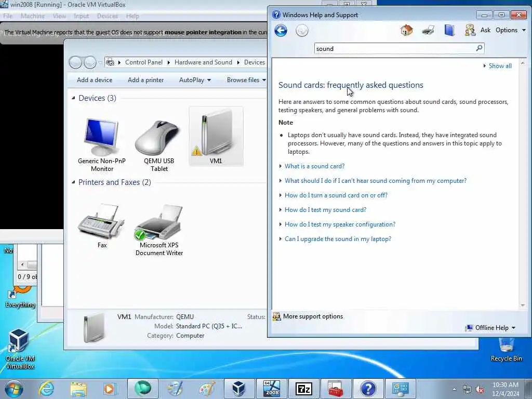This screenshot has height=399, width=532.
Task: Open Browse Help book icon
Action: click(449, 30)
